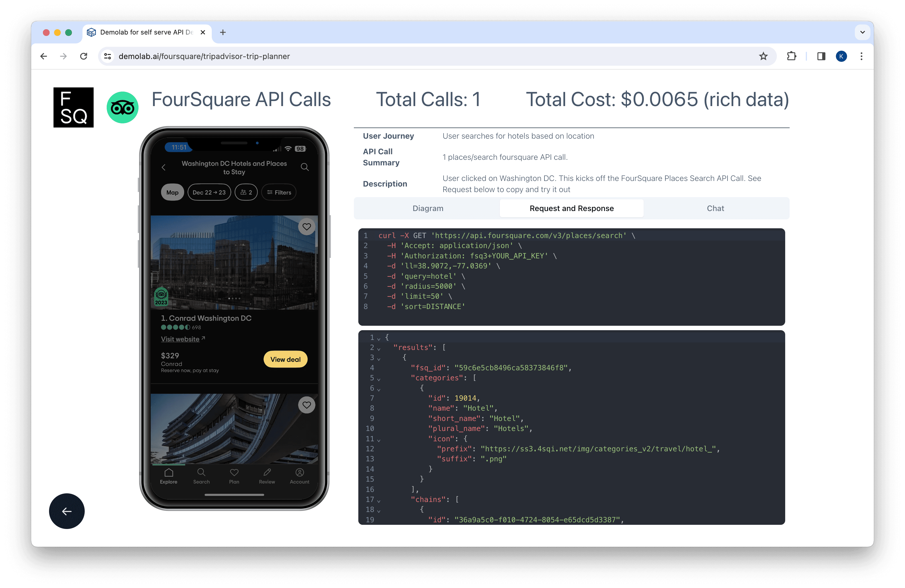Switch to the Diagram tab
Viewport: 905px width, 588px height.
[428, 208]
